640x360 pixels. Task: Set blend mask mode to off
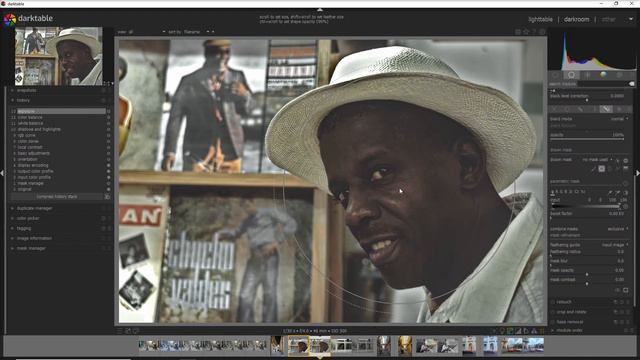tap(554, 109)
